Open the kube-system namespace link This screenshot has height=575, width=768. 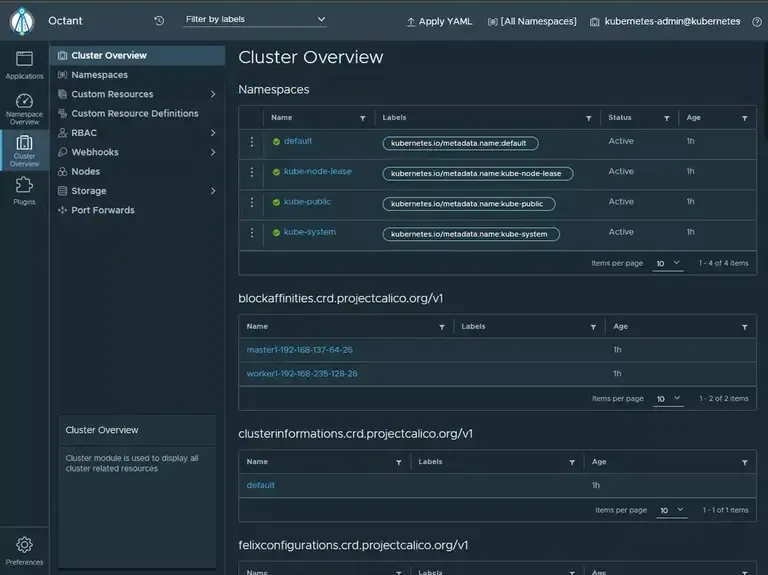point(310,232)
